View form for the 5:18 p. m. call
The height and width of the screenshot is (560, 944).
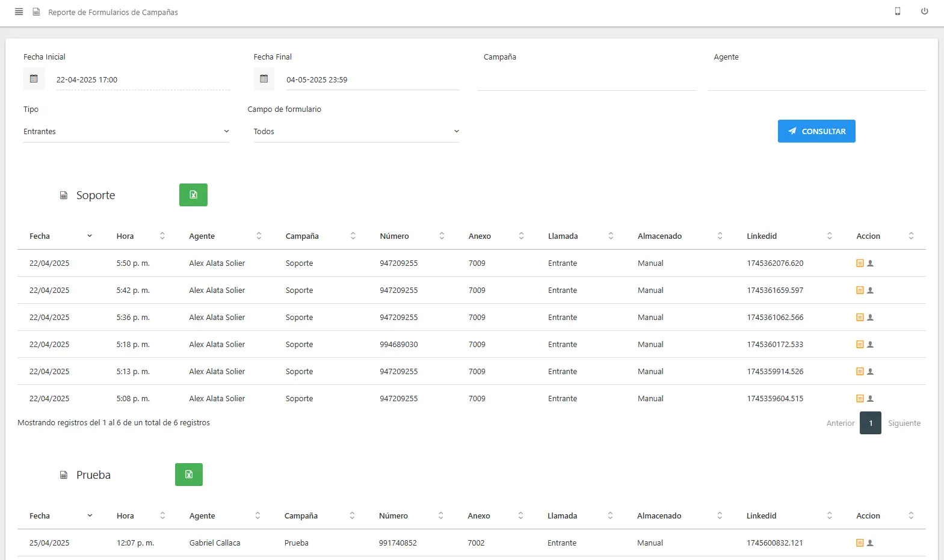[x=860, y=344]
